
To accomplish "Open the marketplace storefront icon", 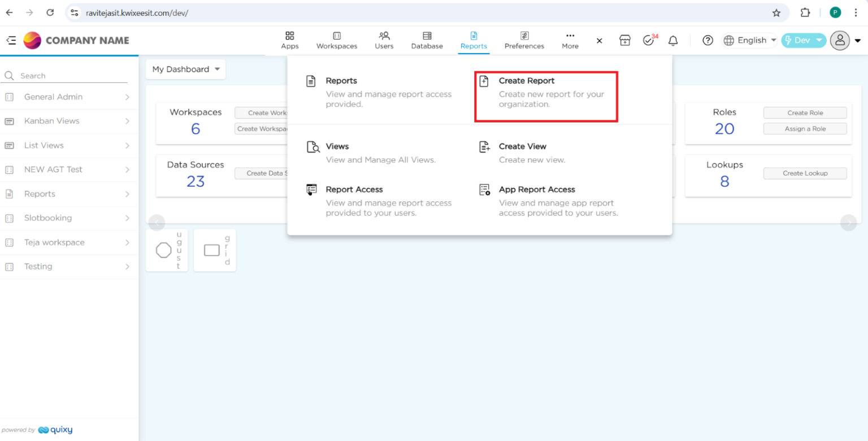I will (x=624, y=40).
